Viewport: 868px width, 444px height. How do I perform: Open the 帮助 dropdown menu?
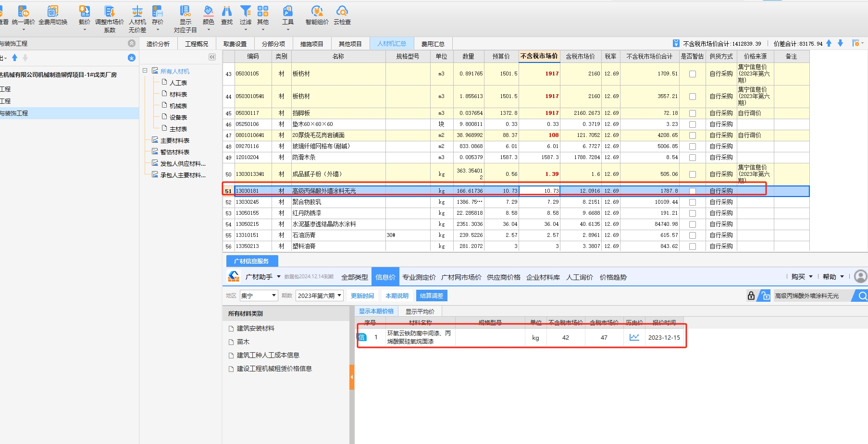pyautogui.click(x=833, y=277)
